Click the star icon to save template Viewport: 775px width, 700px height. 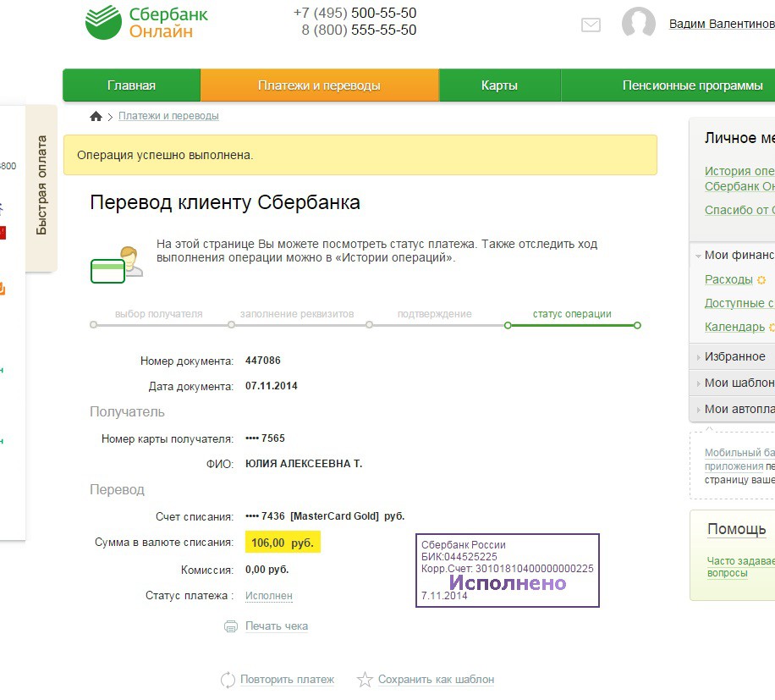[365, 679]
